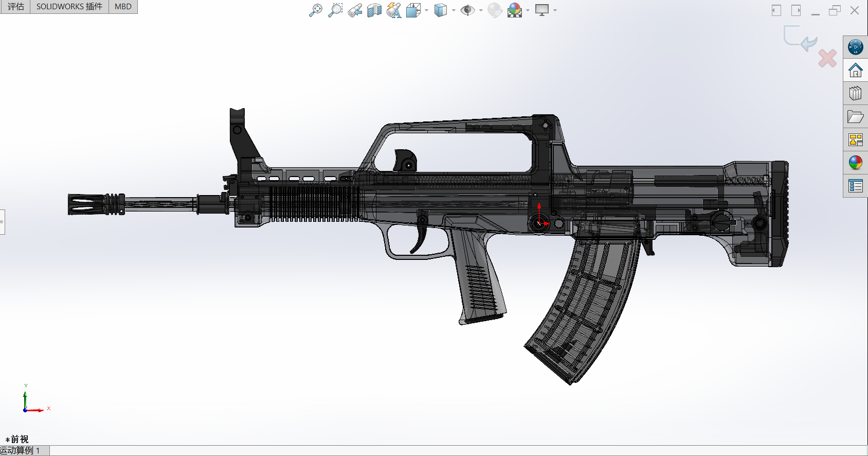Screen dimensions: 868x456
Task: Click the left panel expand handle
Action: 2,222
